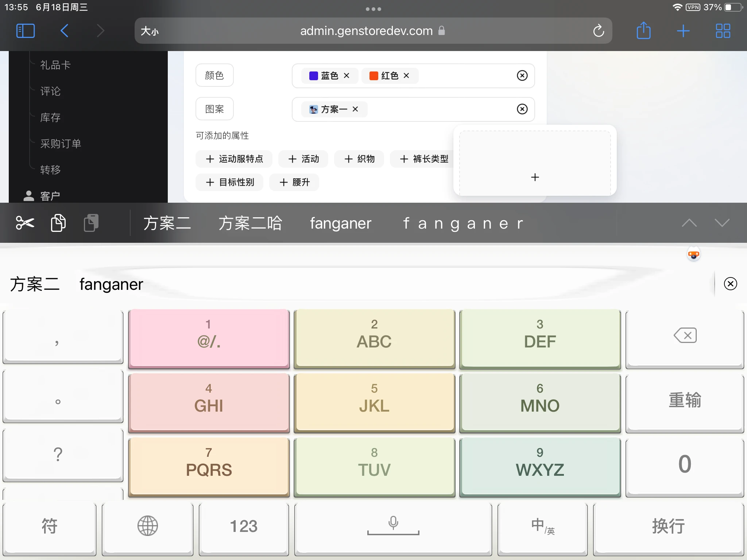Remove the 蓝色 color tag
The image size is (747, 560).
[347, 75]
